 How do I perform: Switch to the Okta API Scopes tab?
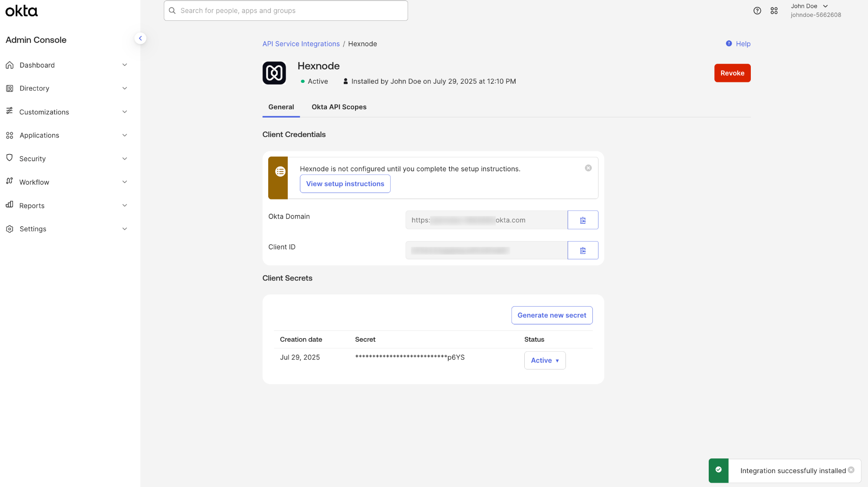[339, 107]
